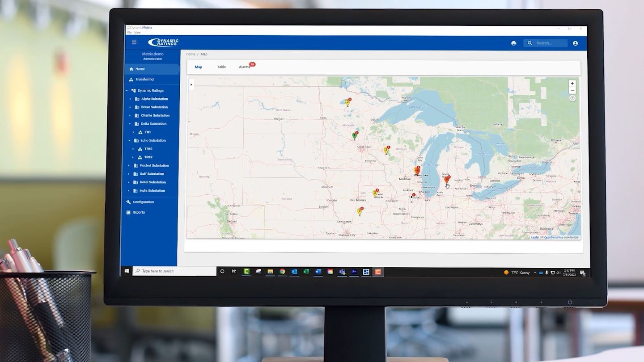Select the yellow marker south of Des Moines
The width and height of the screenshot is (644, 362).
click(x=360, y=211)
